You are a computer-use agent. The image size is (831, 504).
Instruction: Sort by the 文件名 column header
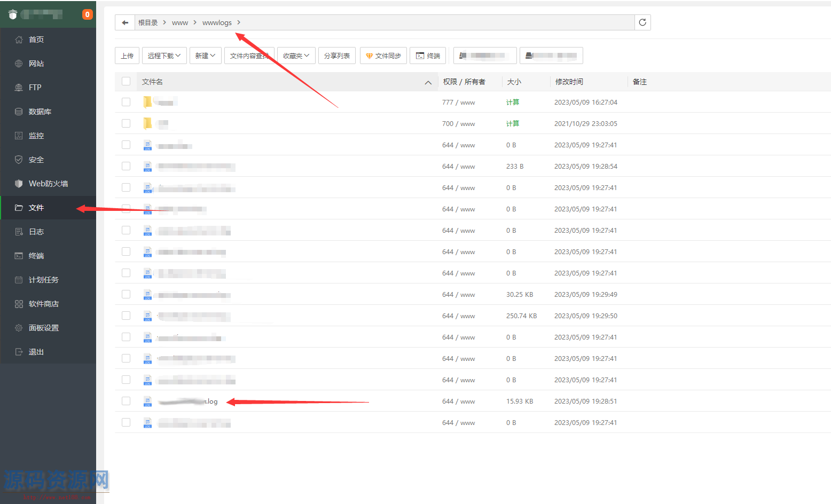tap(153, 82)
